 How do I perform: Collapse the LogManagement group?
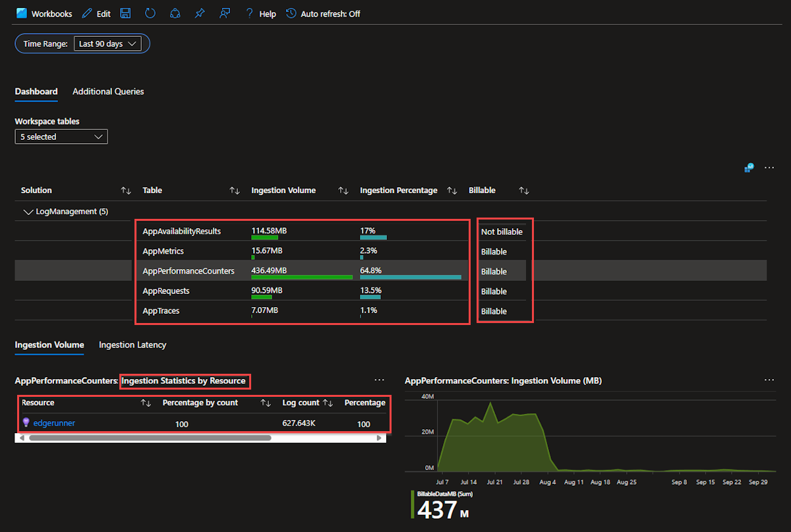(x=28, y=212)
